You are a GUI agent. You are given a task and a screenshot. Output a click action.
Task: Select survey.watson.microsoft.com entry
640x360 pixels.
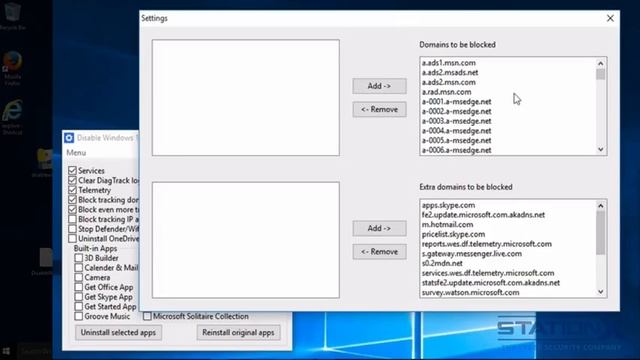click(470, 293)
